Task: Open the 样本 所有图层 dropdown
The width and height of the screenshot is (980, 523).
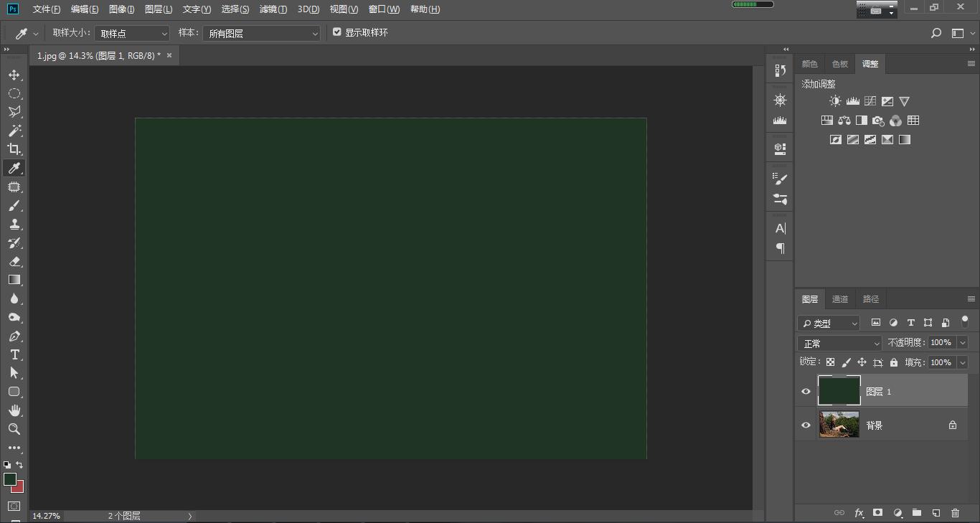Action: [x=261, y=34]
